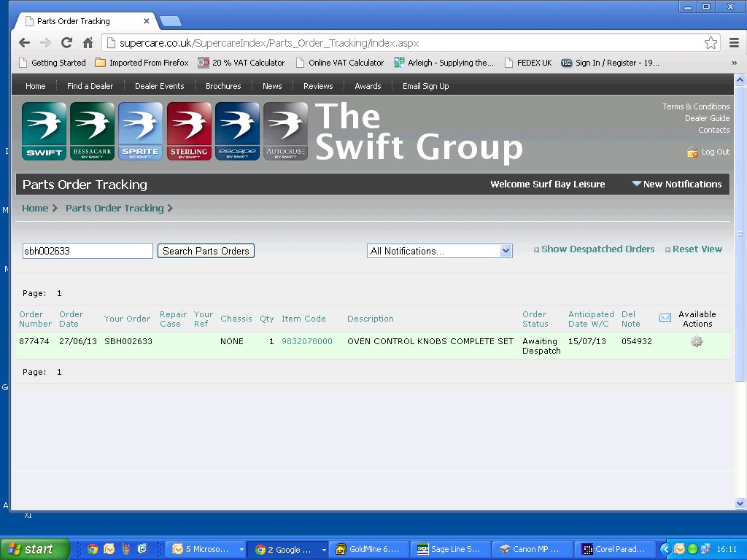Image resolution: width=747 pixels, height=560 pixels.
Task: Expand hidden system tray icons
Action: point(666,549)
